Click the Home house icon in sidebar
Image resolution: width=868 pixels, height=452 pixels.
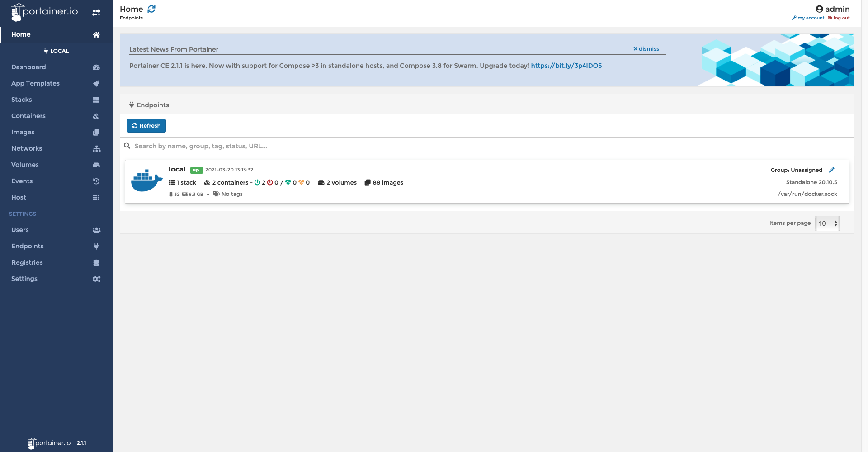pos(96,35)
